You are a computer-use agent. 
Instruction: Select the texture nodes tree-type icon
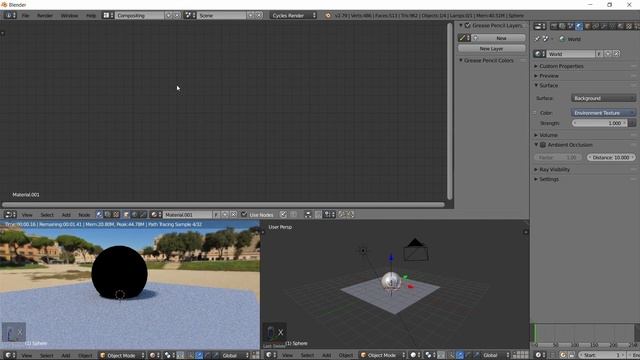point(116,214)
